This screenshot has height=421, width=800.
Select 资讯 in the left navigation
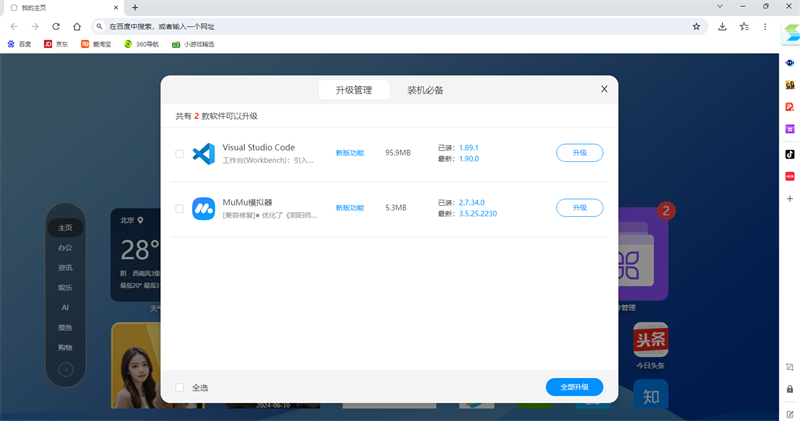click(65, 267)
